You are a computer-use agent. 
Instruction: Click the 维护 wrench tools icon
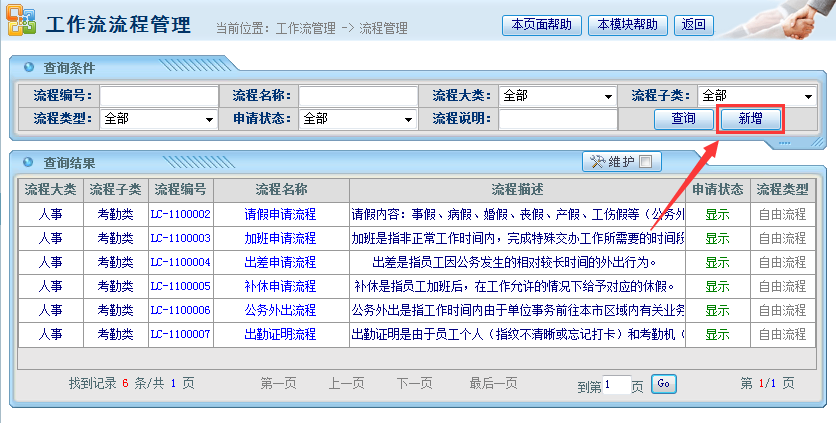[598, 161]
